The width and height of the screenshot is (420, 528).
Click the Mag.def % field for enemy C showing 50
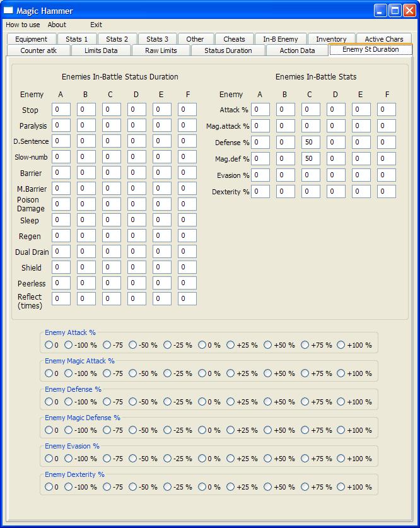click(x=311, y=158)
